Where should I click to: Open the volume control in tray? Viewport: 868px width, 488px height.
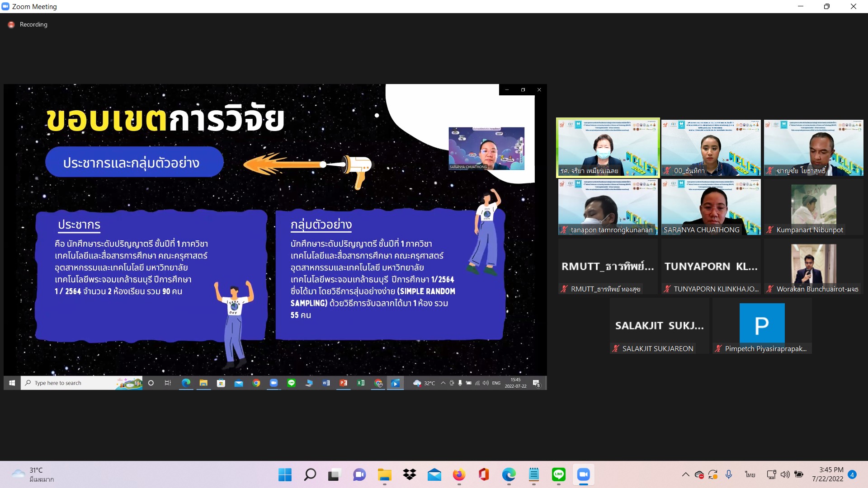(x=785, y=474)
